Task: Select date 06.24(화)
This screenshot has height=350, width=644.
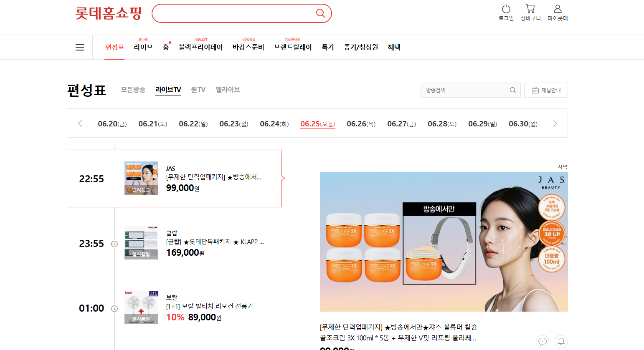Action: tap(274, 124)
